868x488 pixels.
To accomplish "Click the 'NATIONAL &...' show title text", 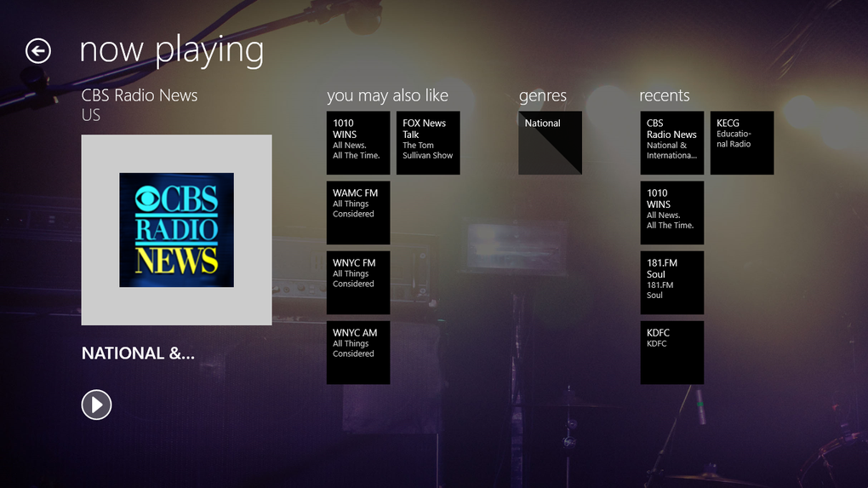I will click(x=138, y=353).
